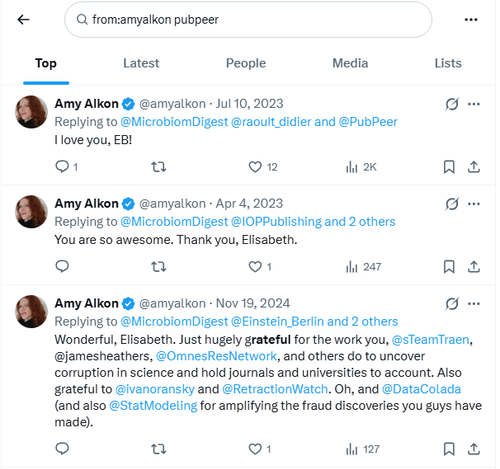Screen dimensions: 500x469
Task: Open the @DataColada mention link
Action: point(421,389)
